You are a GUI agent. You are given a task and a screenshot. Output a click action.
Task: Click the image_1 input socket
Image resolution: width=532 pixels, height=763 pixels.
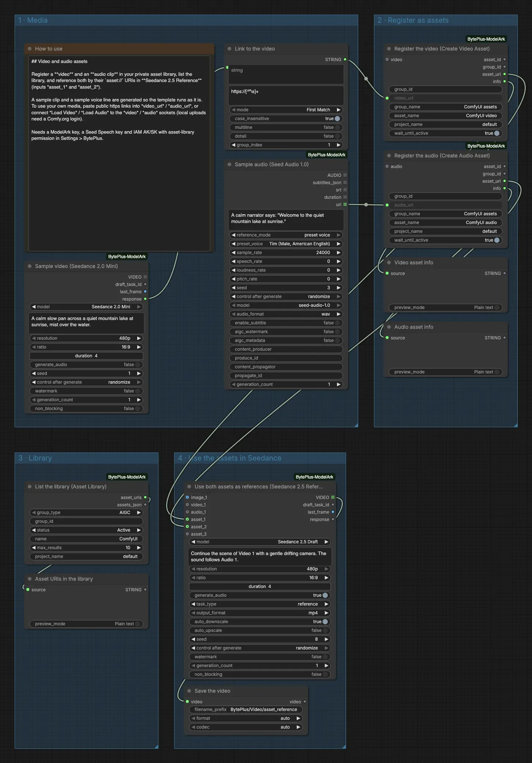click(x=187, y=498)
